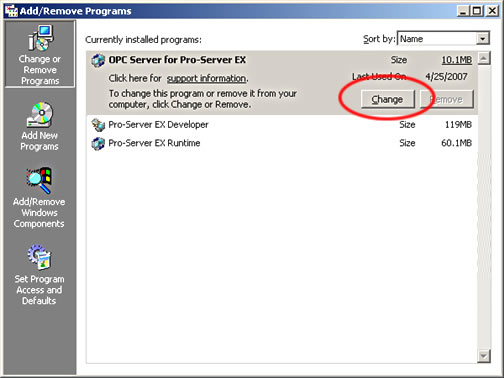Open Change or Remove Programs icon
The width and height of the screenshot is (504, 378).
click(x=41, y=38)
